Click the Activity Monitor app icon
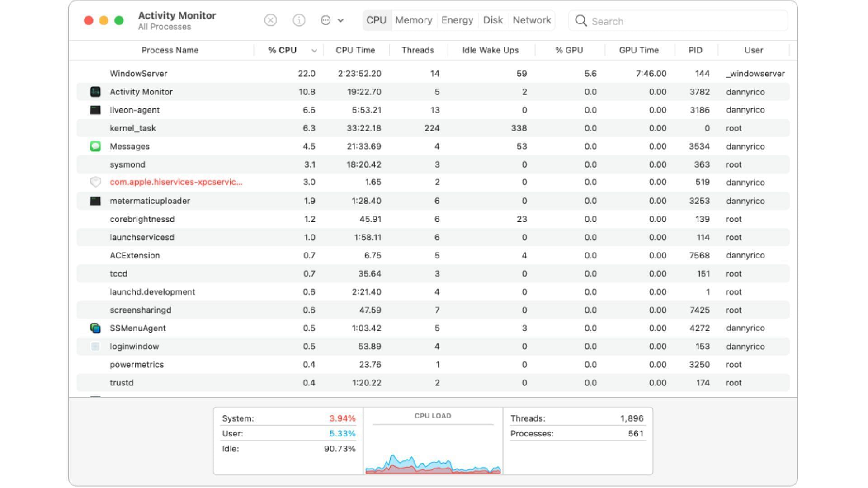The width and height of the screenshot is (868, 488). 95,92
